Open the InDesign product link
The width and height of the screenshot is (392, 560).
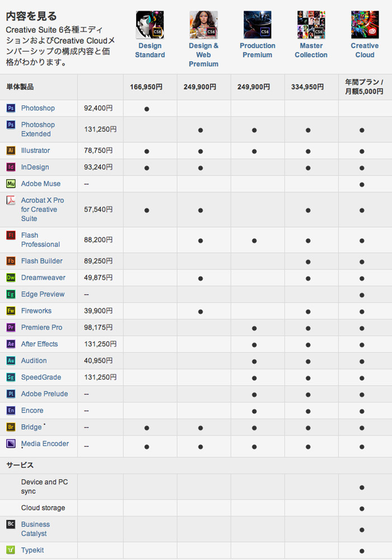[x=35, y=167]
